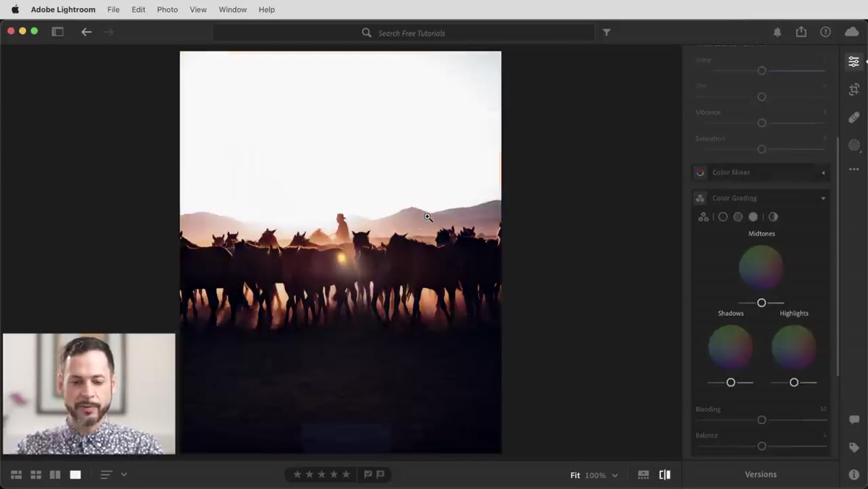Click the Versions button
Viewport: 868px width, 489px height.
[x=761, y=475]
